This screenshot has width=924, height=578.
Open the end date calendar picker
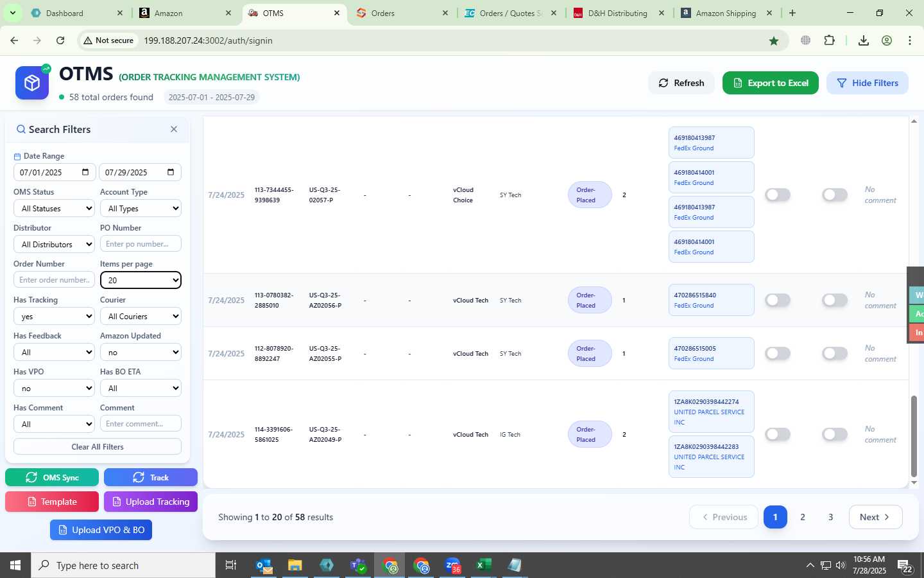[x=171, y=172]
